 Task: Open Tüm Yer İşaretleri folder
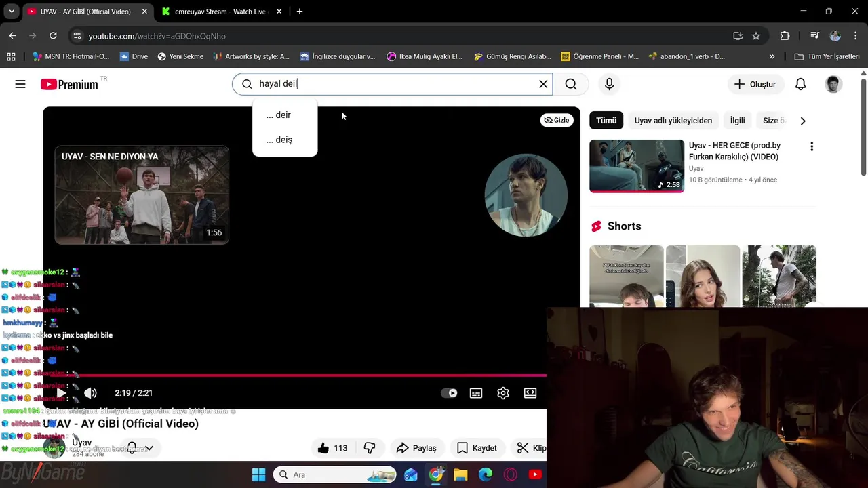pyautogui.click(x=827, y=56)
